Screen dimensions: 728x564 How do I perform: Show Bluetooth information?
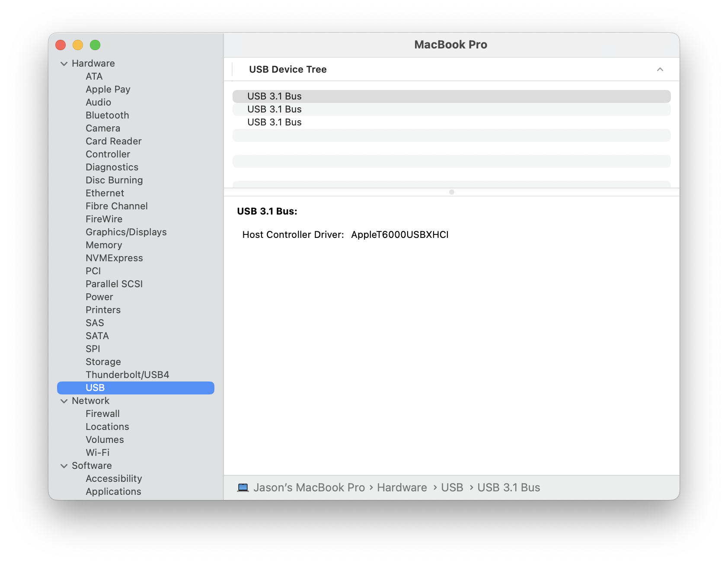pos(107,115)
